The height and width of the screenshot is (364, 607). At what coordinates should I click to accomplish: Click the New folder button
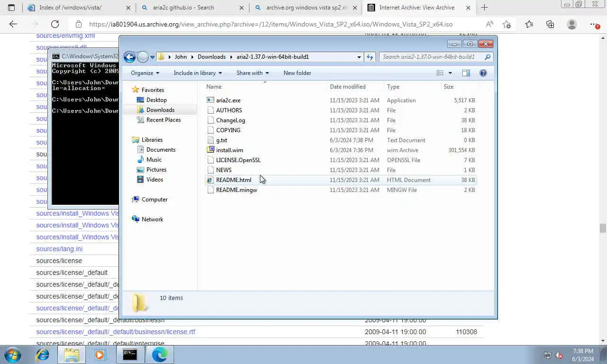(x=297, y=73)
